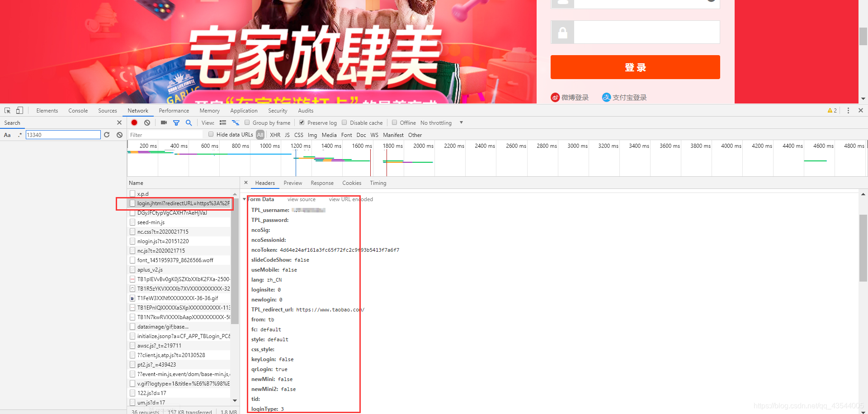Filter requests by XHR type
The height and width of the screenshot is (414, 868).
(275, 135)
